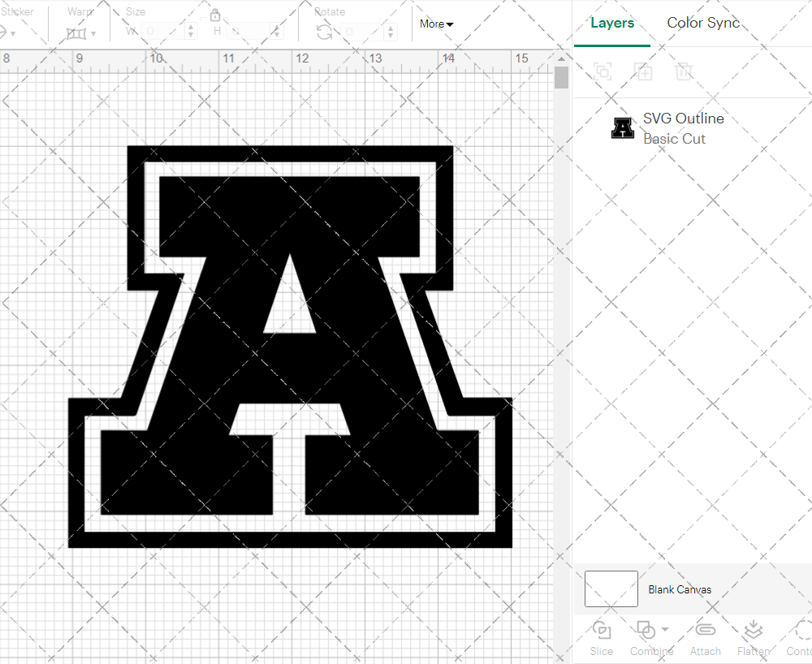Click the delete layer trash icon
Screen dimensions: 812x664
[685, 71]
